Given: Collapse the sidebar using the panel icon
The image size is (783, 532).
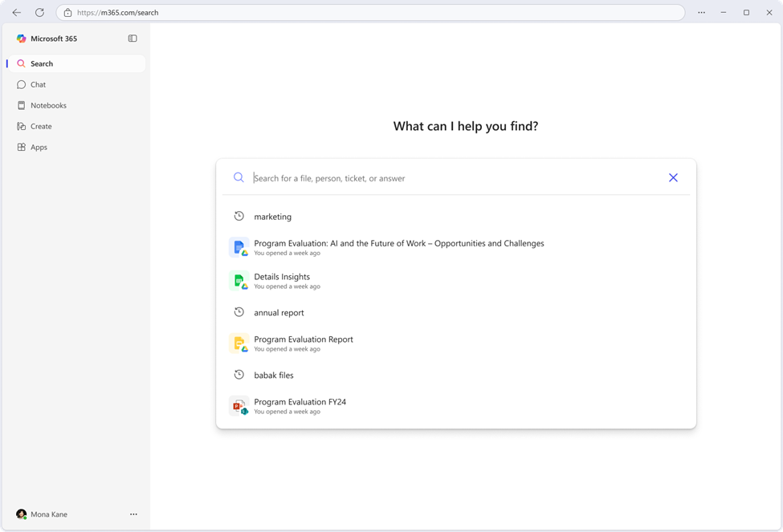Looking at the screenshot, I should click(x=132, y=38).
